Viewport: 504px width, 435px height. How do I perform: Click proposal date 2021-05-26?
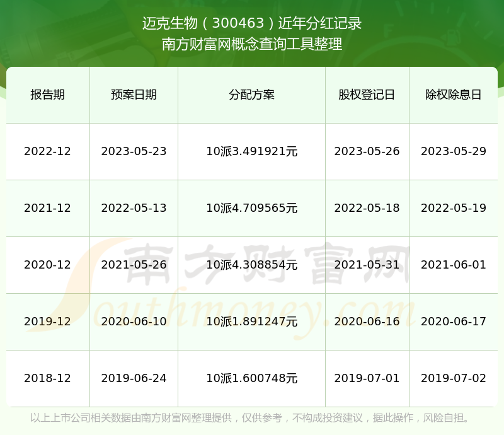(x=134, y=265)
